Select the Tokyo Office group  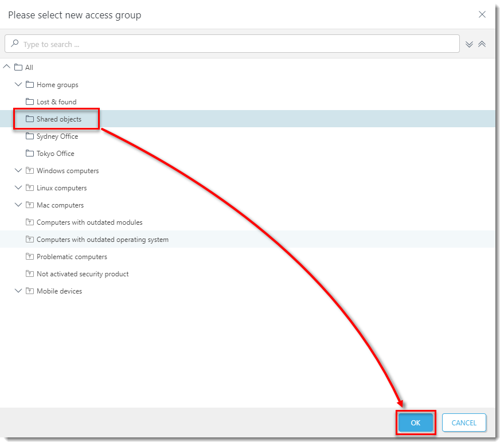pos(55,154)
